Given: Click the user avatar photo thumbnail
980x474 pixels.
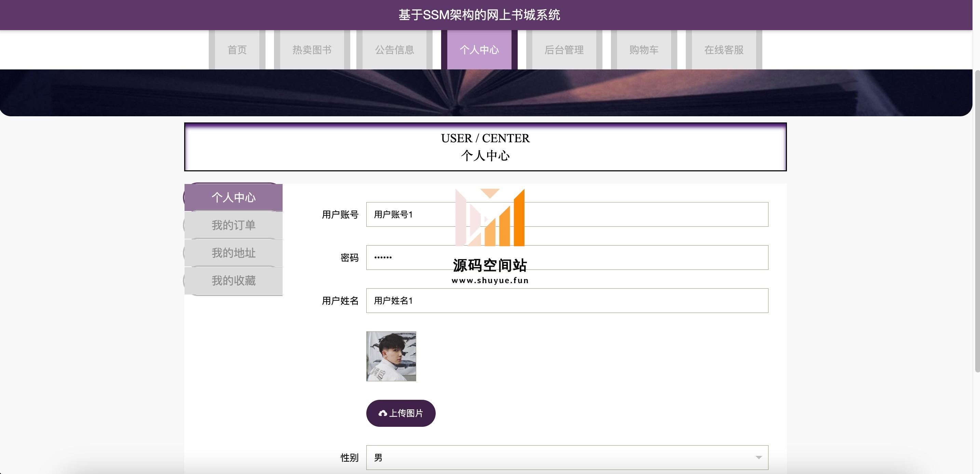Looking at the screenshot, I should point(391,356).
